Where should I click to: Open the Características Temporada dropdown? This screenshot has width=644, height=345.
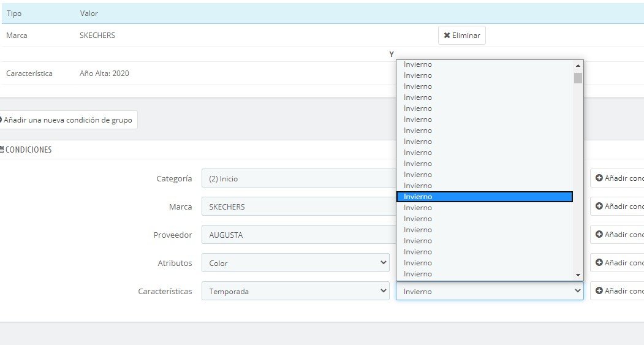click(x=295, y=291)
